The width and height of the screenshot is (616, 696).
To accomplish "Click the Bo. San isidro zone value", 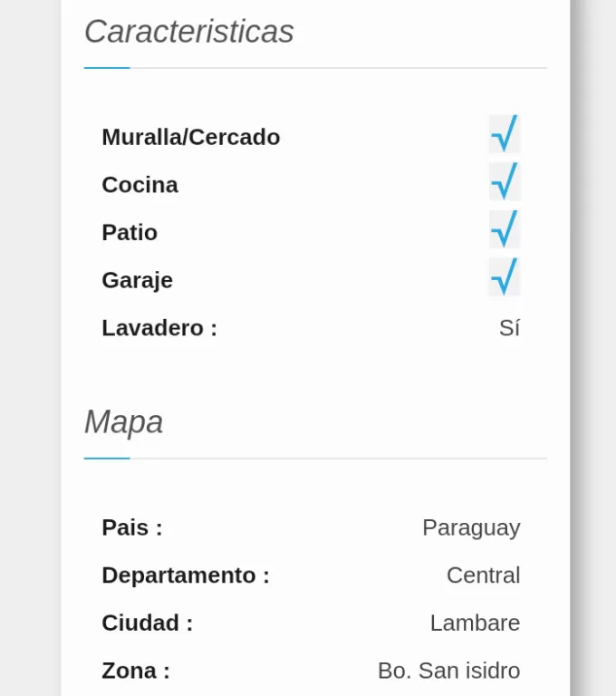I will tap(448, 671).
